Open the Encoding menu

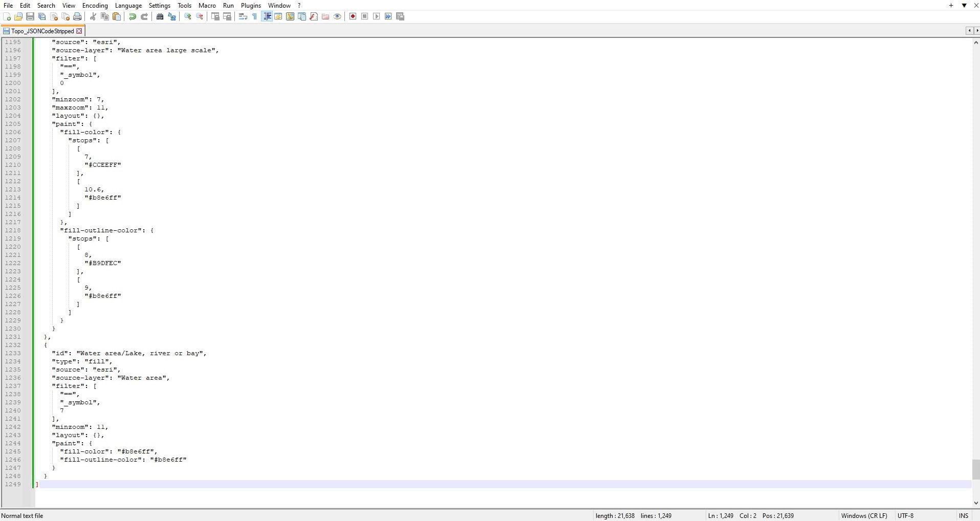coord(95,6)
